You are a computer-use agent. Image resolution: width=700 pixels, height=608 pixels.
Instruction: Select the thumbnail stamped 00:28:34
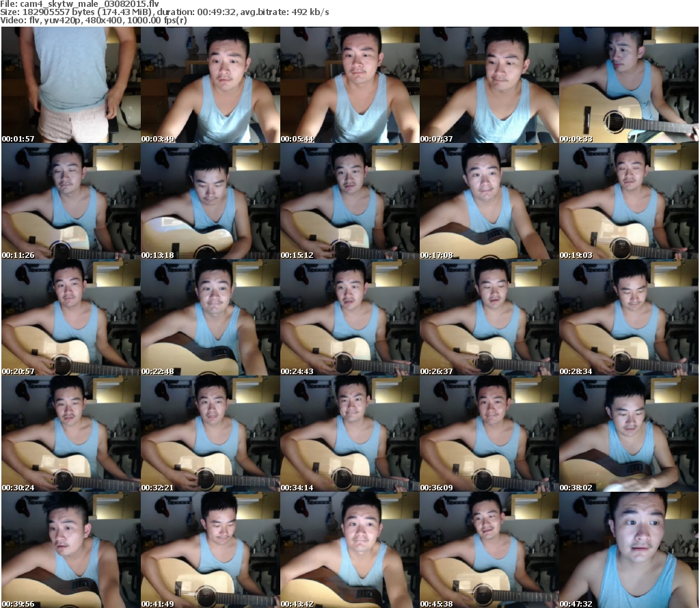coord(629,317)
